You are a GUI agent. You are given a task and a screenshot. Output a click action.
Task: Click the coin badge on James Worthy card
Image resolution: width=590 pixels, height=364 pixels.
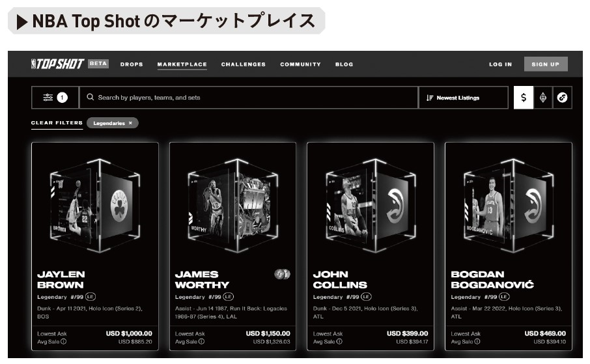coord(282,274)
